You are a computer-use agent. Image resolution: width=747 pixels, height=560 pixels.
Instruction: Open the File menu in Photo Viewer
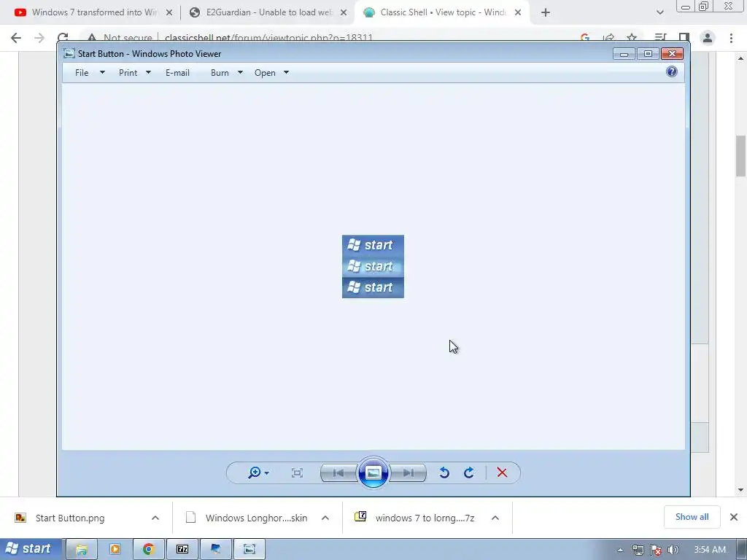82,73
